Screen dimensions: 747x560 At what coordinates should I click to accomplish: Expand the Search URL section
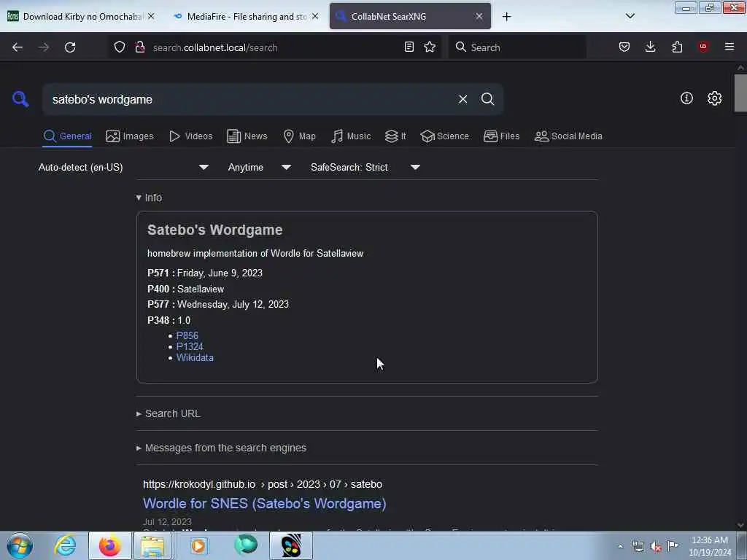tap(169, 413)
